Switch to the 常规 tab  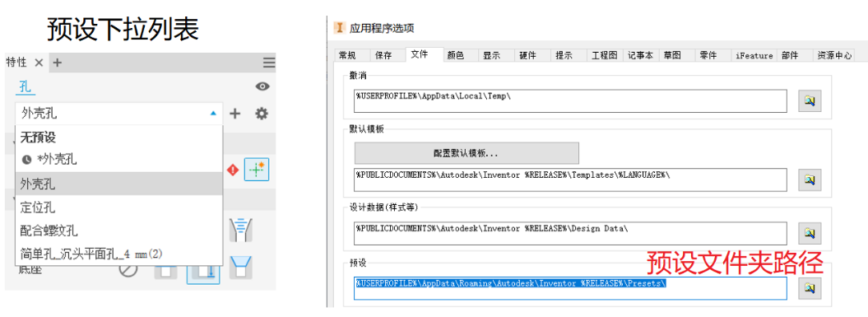pyautogui.click(x=347, y=55)
